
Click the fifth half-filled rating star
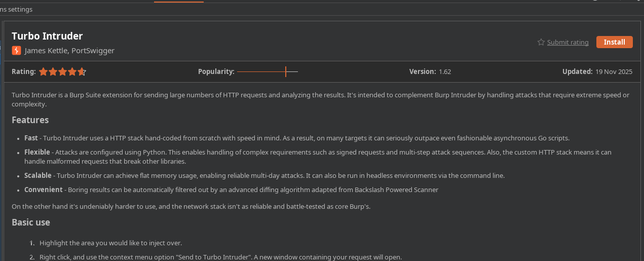tap(82, 72)
